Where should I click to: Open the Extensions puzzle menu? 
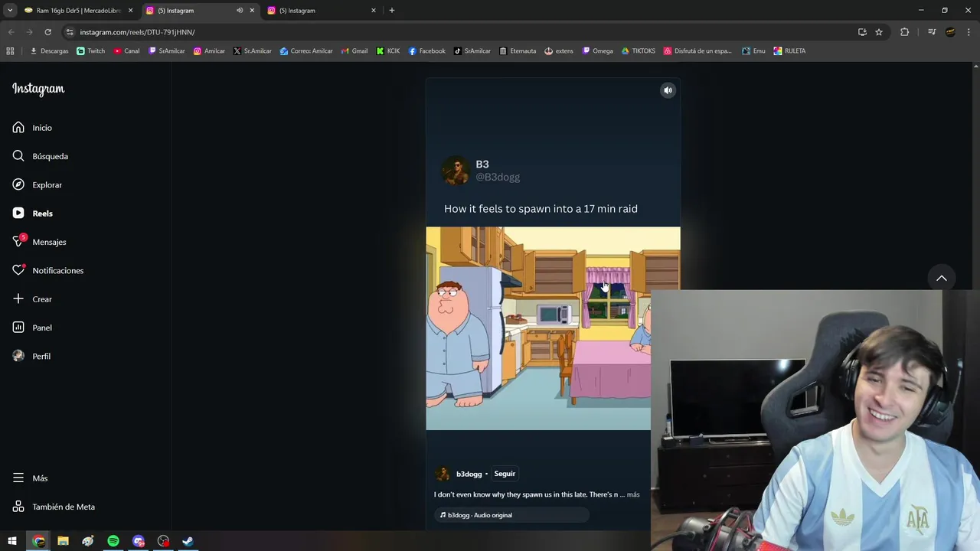click(x=905, y=32)
